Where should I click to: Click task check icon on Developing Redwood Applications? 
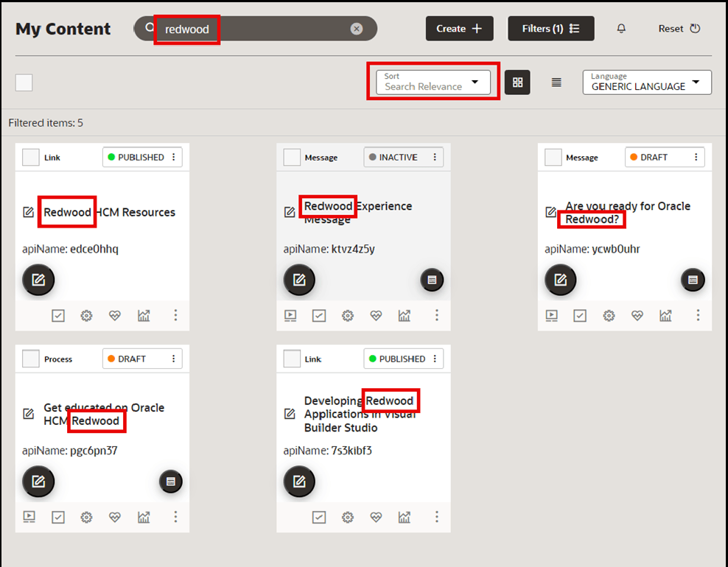pos(319,517)
